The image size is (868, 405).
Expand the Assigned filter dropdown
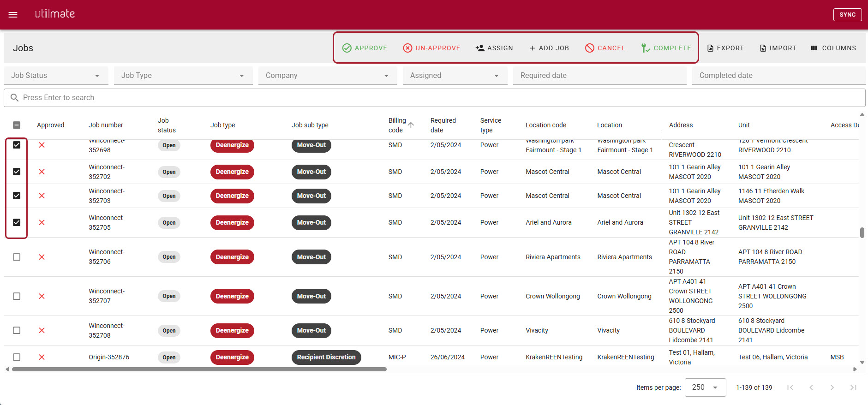[455, 76]
